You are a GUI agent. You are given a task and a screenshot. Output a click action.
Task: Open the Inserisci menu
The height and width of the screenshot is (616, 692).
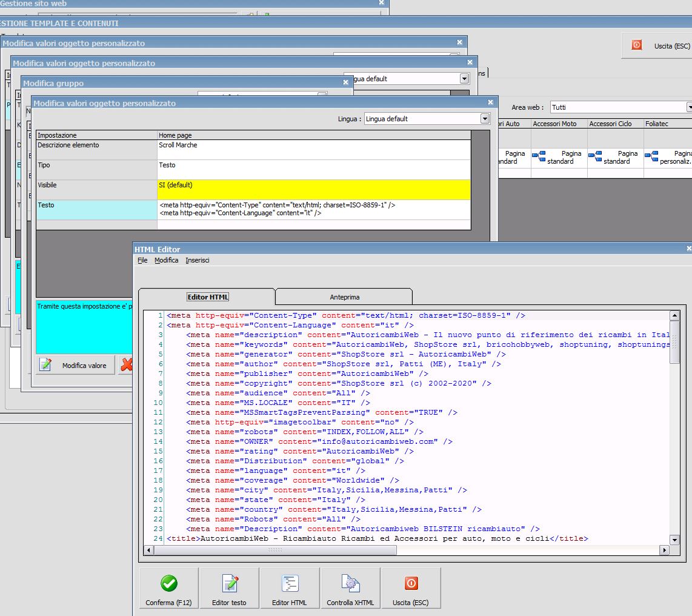coord(198,260)
